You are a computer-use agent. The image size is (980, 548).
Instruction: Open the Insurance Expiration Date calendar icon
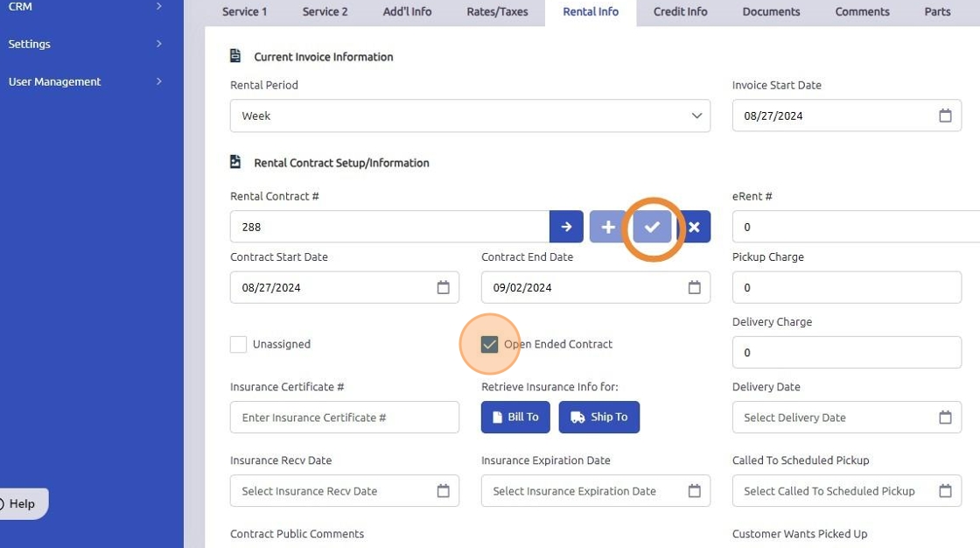[694, 491]
